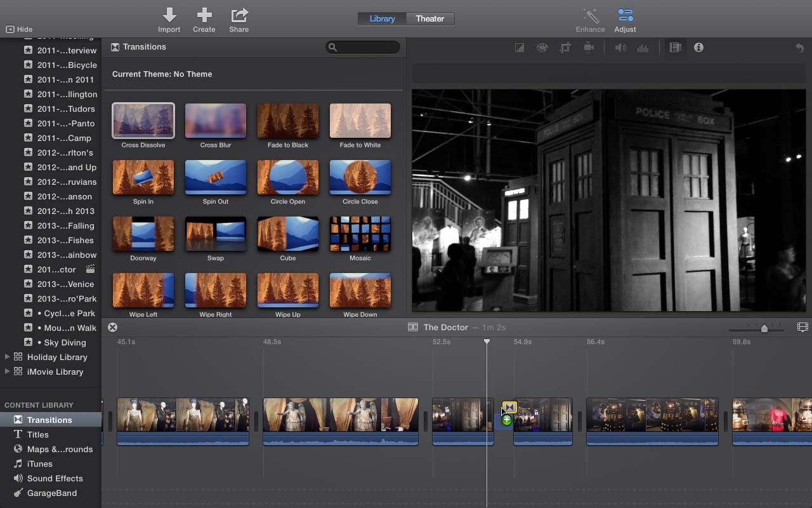
Task: Click the Undo arrow icon
Action: pos(800,47)
